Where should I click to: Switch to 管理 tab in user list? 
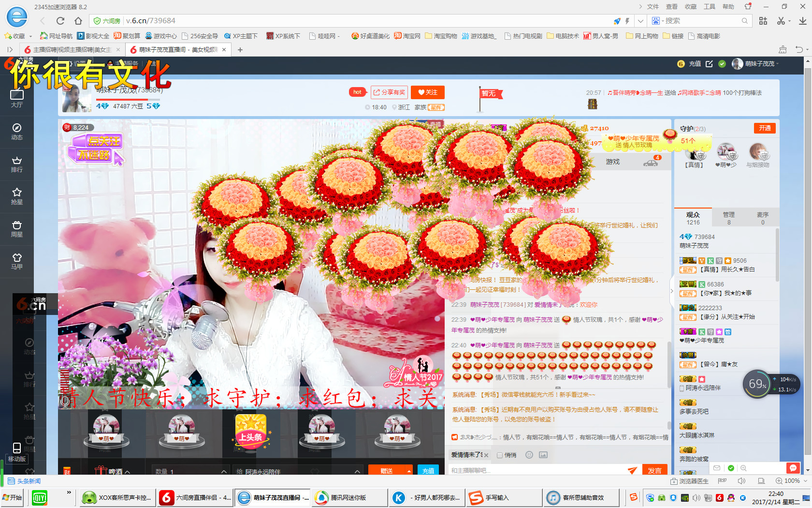[728, 218]
